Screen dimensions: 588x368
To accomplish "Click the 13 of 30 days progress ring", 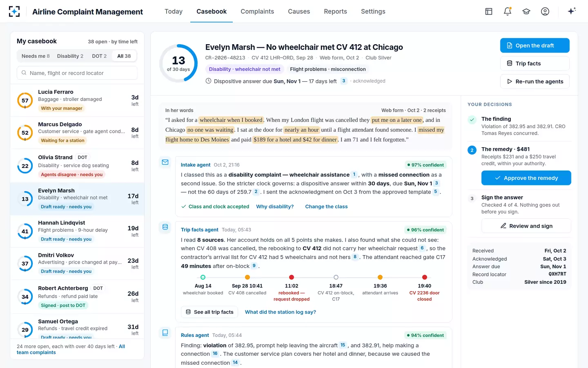I will point(178,63).
